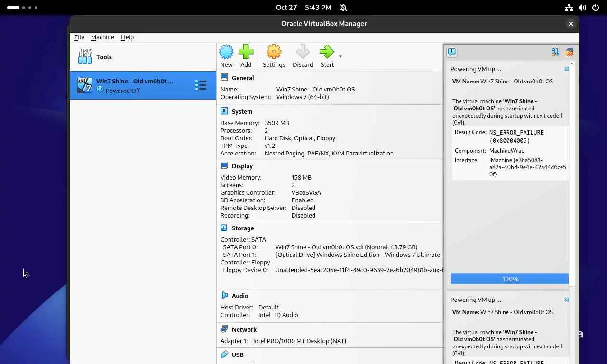The height and width of the screenshot is (364, 607).
Task: Click the SATA Port 1 optical drive entry
Action: (359, 255)
